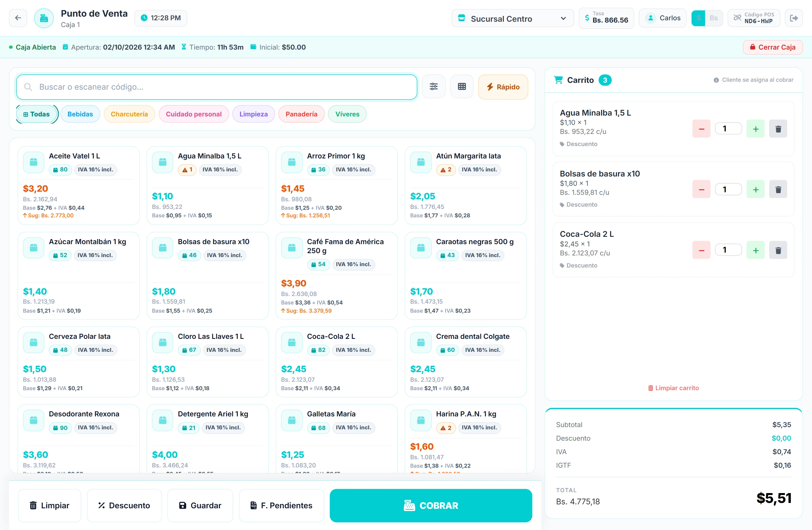Switch currency to Bs
The width and height of the screenshot is (812, 530).
coord(714,18)
